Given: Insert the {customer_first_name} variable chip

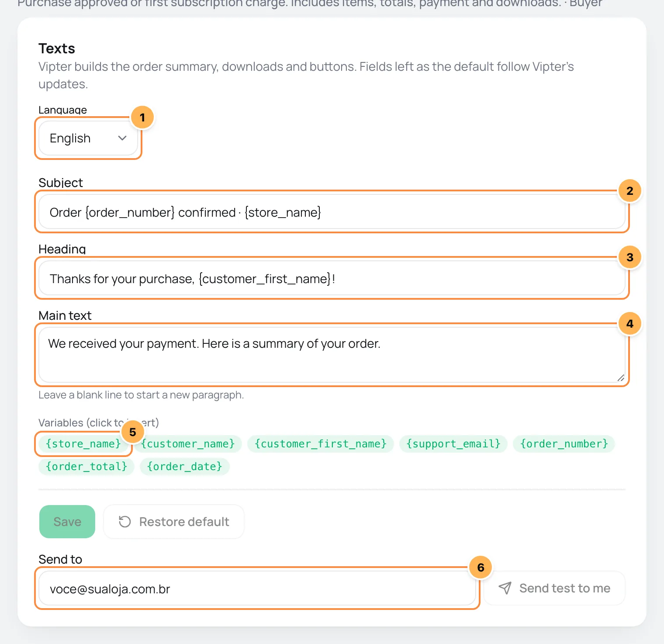Looking at the screenshot, I should pos(321,444).
